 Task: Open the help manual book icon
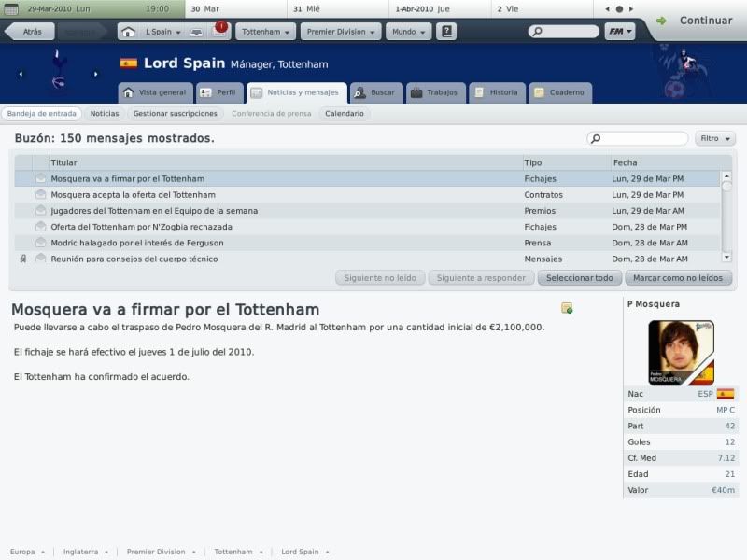(446, 32)
